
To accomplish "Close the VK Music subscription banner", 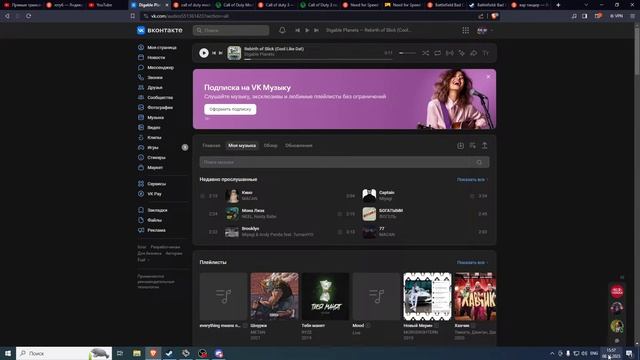I will pos(488,77).
